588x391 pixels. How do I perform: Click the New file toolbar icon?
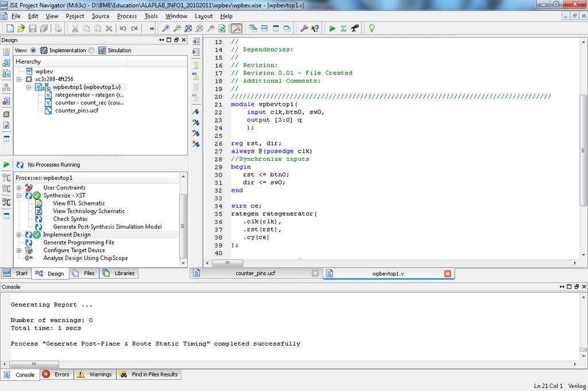pyautogui.click(x=10, y=29)
